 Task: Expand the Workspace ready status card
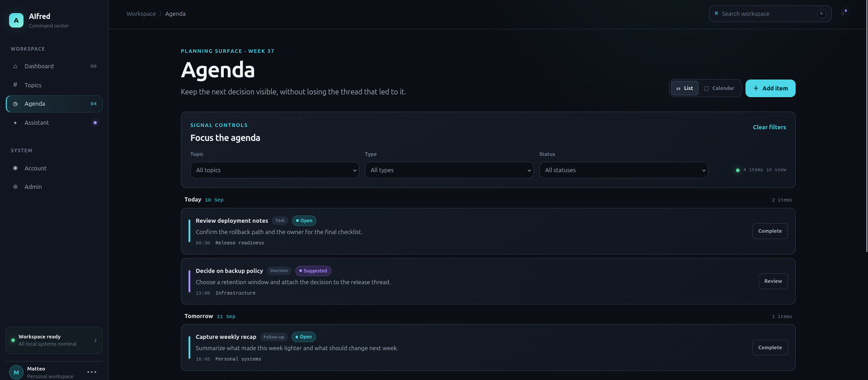pyautogui.click(x=54, y=340)
